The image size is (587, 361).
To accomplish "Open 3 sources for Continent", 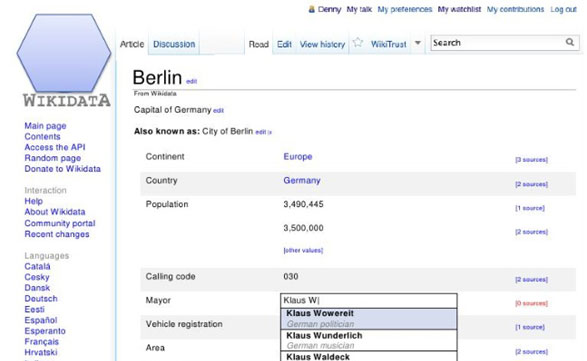I will (x=531, y=160).
